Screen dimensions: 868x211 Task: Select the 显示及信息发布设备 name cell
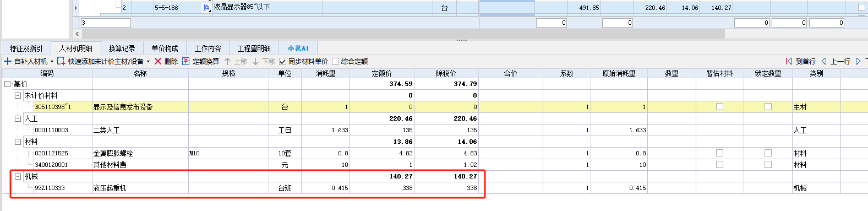click(140, 107)
